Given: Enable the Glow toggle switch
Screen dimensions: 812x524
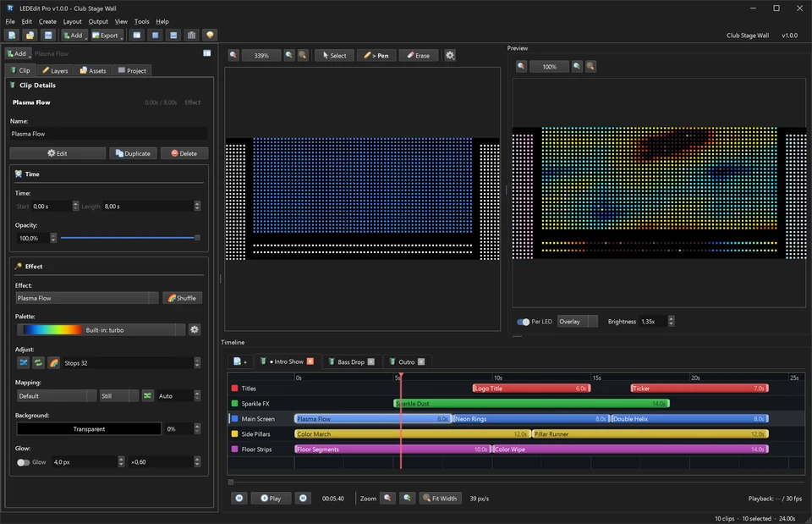Looking at the screenshot, I should 23,462.
